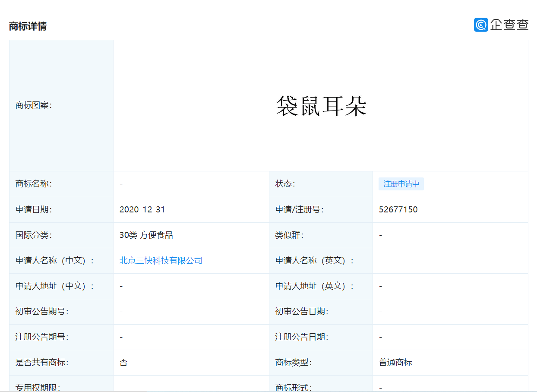Click the 申请人名称（英文） label
Viewport: 537px width, 392px height.
pos(315,261)
